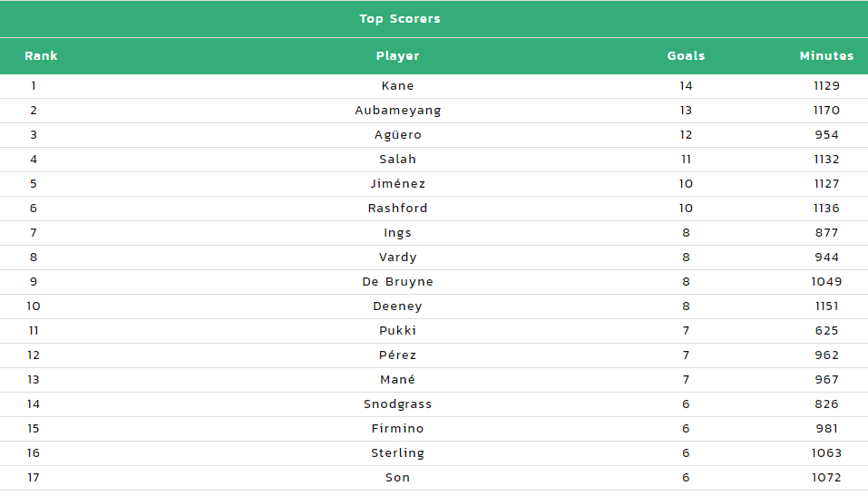
Task: Sort by the Player column header
Action: pos(397,56)
